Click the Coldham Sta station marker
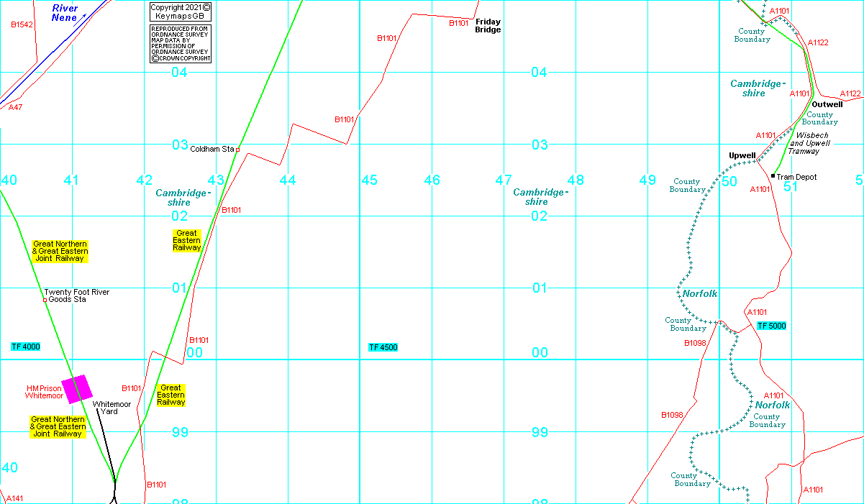 point(237,150)
